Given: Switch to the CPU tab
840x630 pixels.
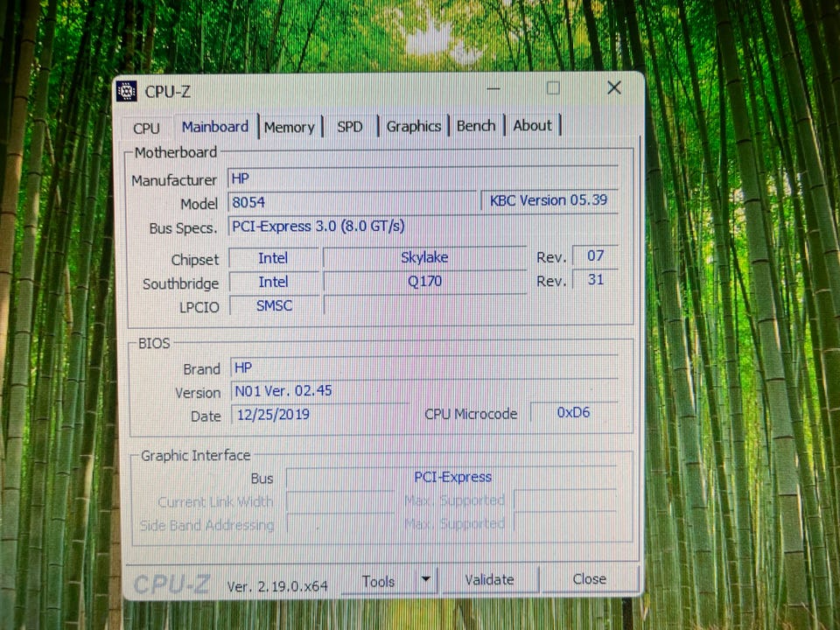Looking at the screenshot, I should [x=146, y=128].
